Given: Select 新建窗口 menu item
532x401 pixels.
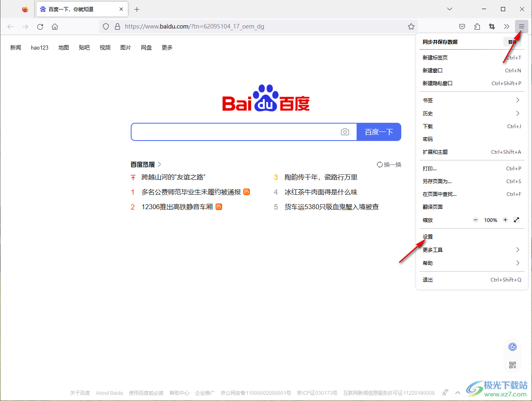Looking at the screenshot, I should (x=472, y=71).
